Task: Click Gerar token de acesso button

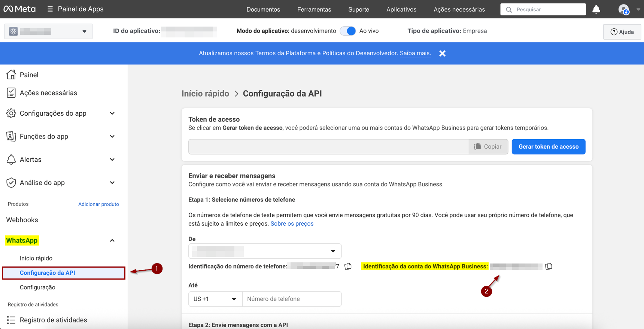Action: pos(548,147)
